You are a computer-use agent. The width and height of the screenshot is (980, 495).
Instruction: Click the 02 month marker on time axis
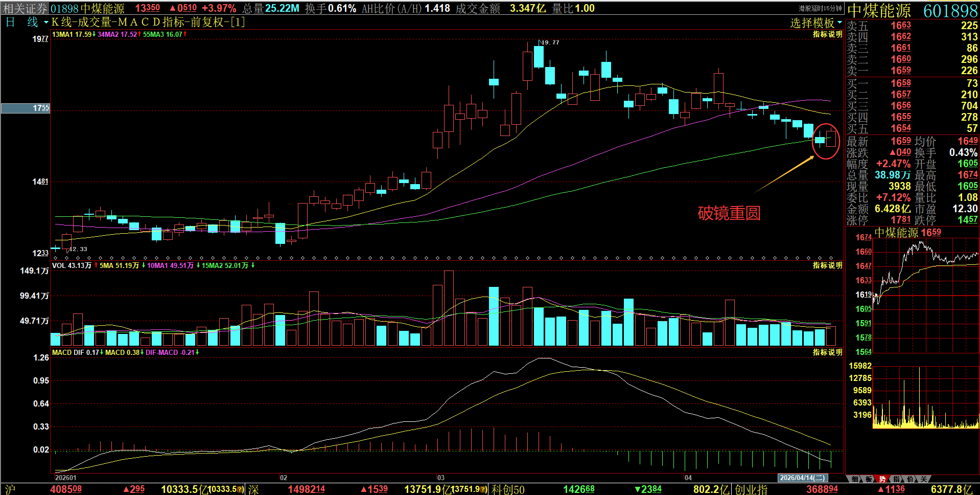(283, 478)
